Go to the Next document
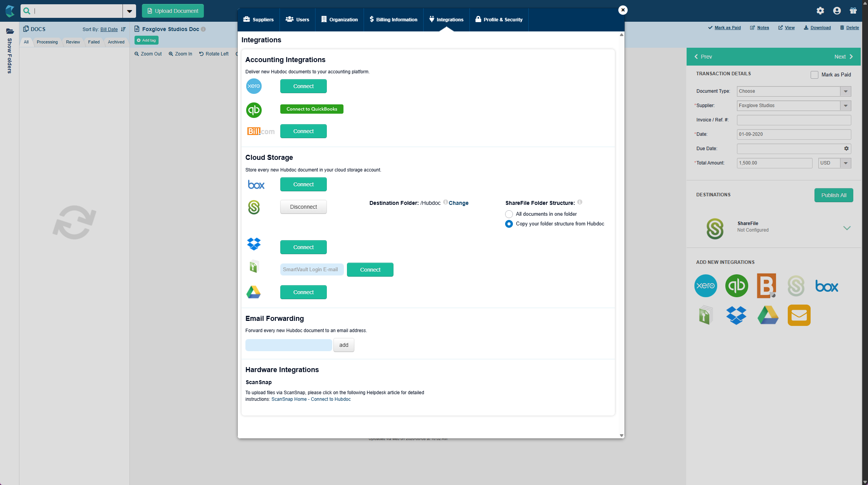This screenshot has width=868, height=485. pyautogui.click(x=844, y=57)
